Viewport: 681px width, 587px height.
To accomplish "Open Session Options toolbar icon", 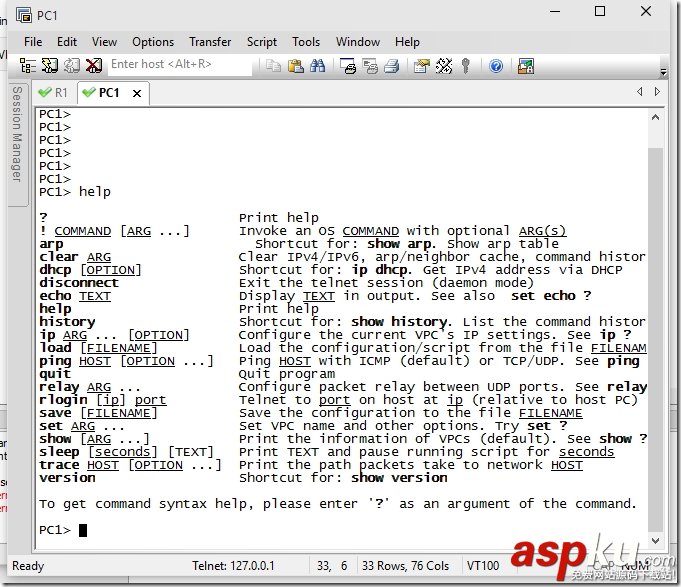I will click(x=422, y=66).
